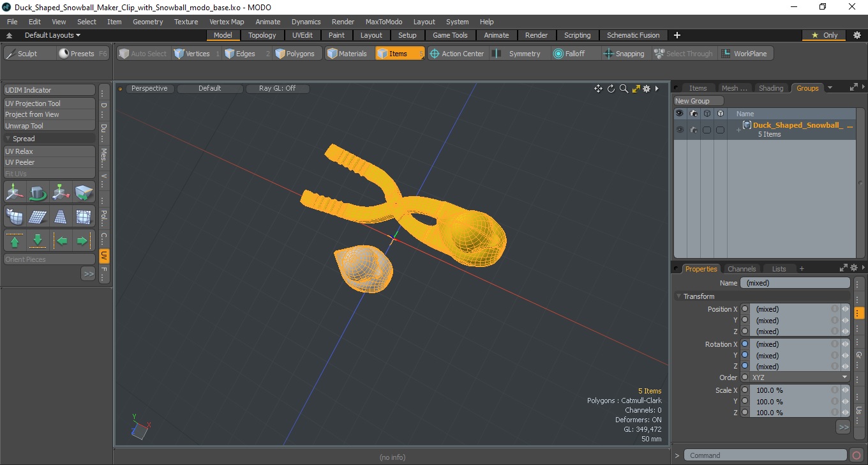
Task: Open the Perspective view type dropdown
Action: 149,89
